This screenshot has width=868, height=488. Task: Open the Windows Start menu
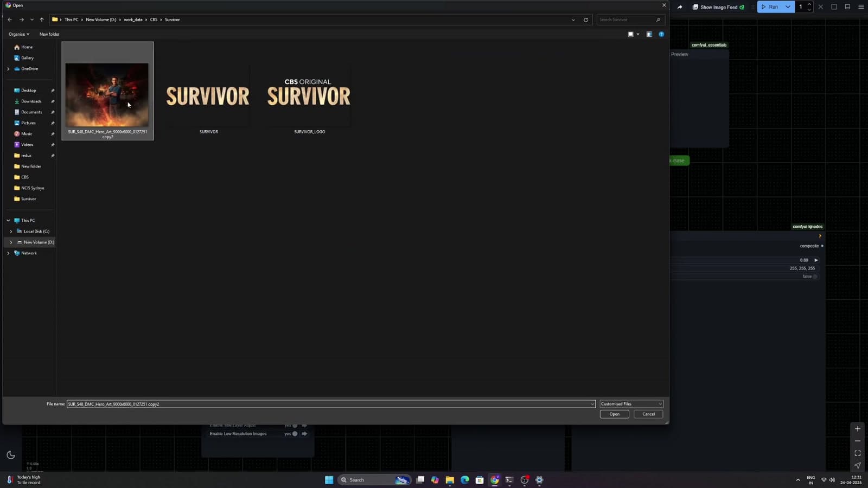tap(329, 480)
